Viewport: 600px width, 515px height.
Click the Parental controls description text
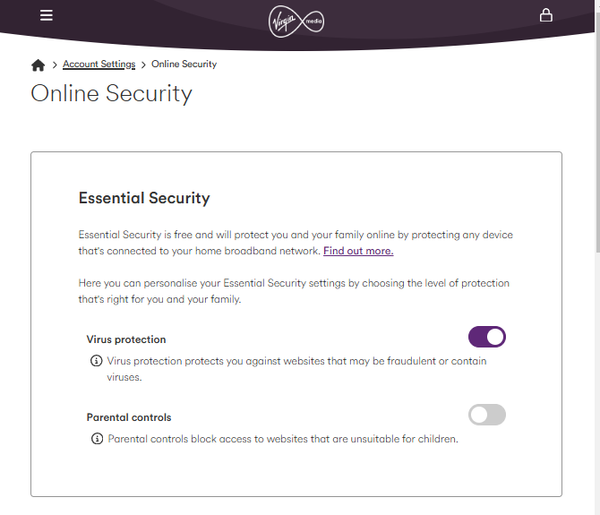(x=283, y=439)
